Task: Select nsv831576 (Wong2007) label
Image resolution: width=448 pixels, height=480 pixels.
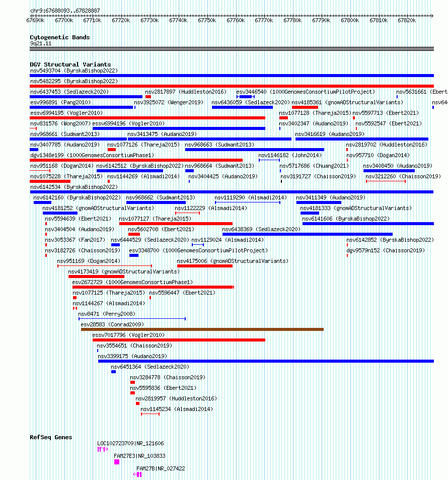Action: [60, 123]
